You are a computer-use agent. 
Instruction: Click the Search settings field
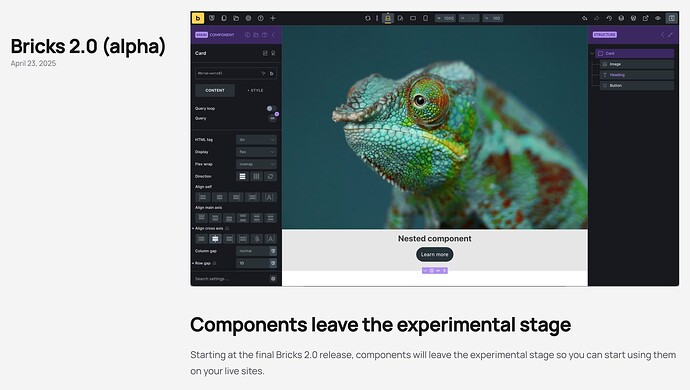[231, 279]
